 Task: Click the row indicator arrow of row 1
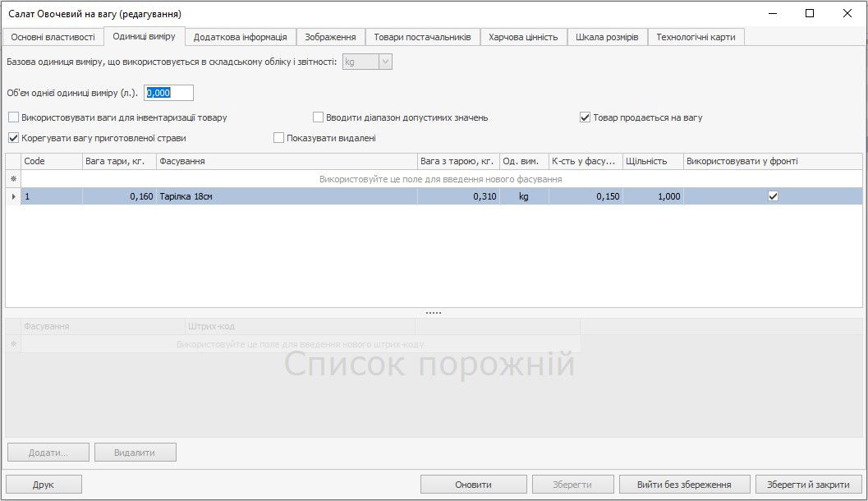[12, 197]
